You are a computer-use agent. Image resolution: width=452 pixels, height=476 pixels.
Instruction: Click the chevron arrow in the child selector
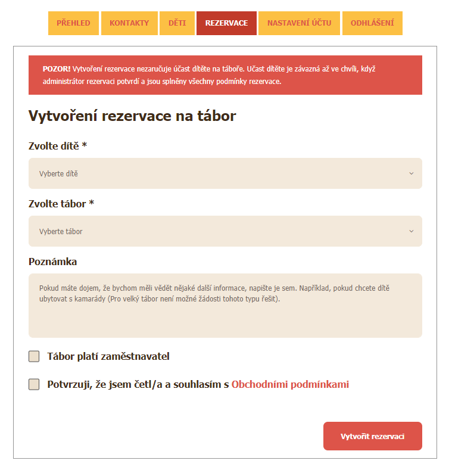coord(411,174)
